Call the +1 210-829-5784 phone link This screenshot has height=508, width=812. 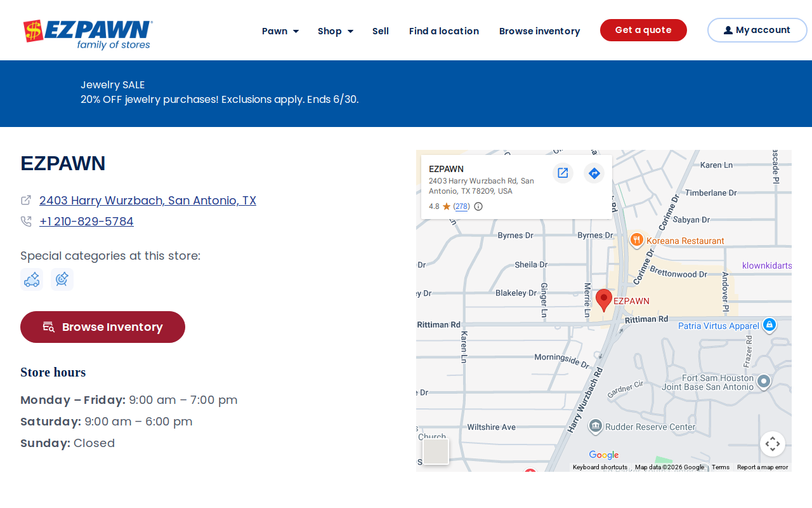point(86,222)
